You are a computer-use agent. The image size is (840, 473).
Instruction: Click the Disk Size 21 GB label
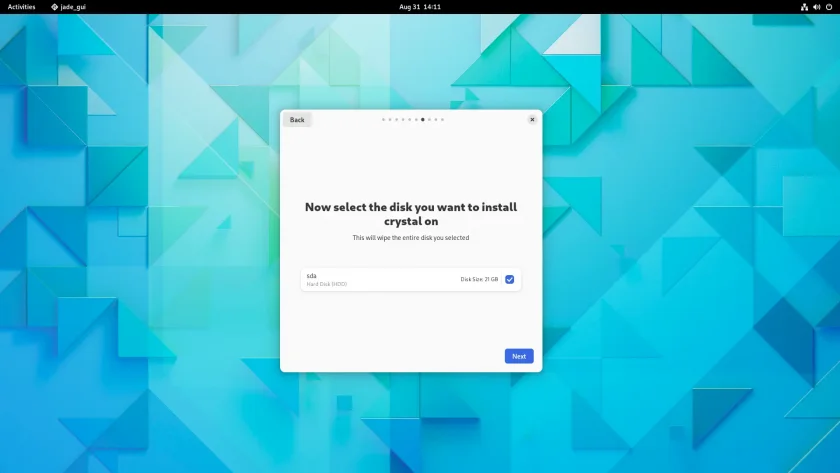click(479, 279)
